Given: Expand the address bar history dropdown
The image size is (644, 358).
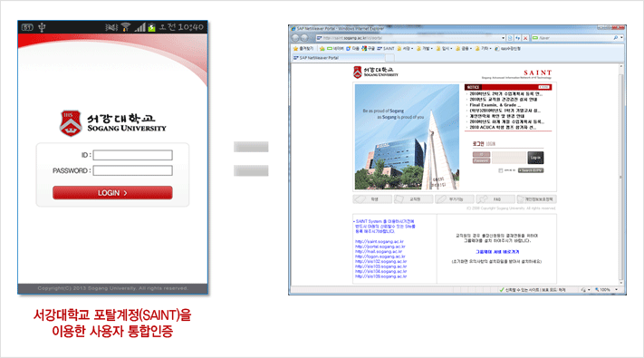Looking at the screenshot, I should (x=503, y=38).
